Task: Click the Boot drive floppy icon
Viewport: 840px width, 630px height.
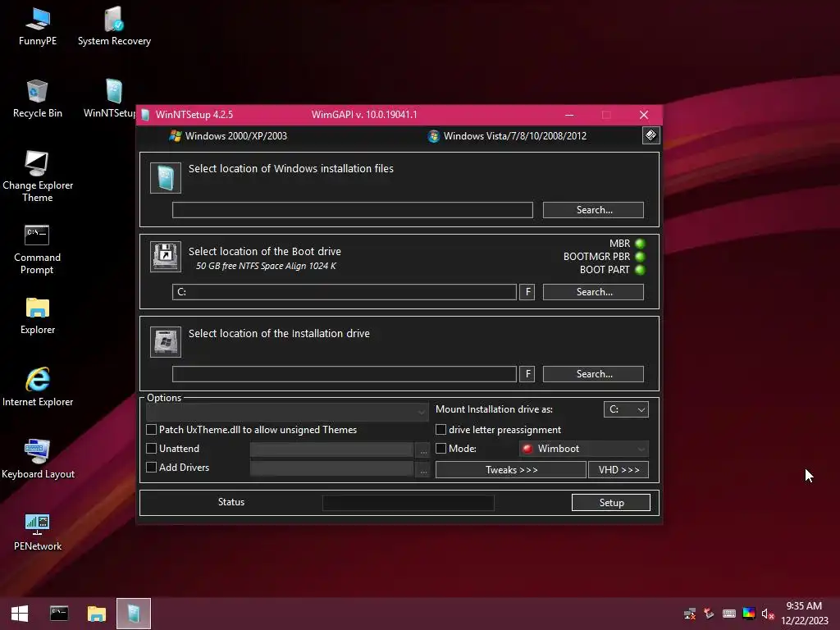Action: [x=166, y=257]
